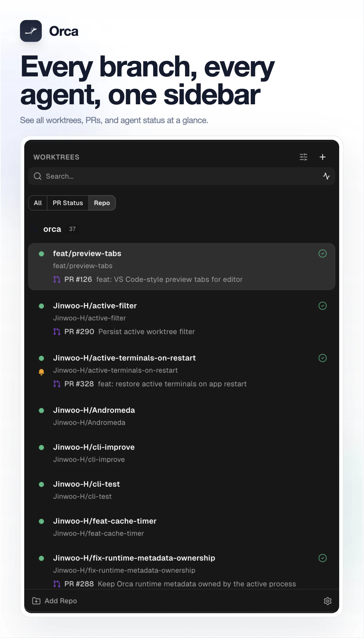Toggle the activity pulse icon in search bar
Image resolution: width=364 pixels, height=638 pixels.
326,176
